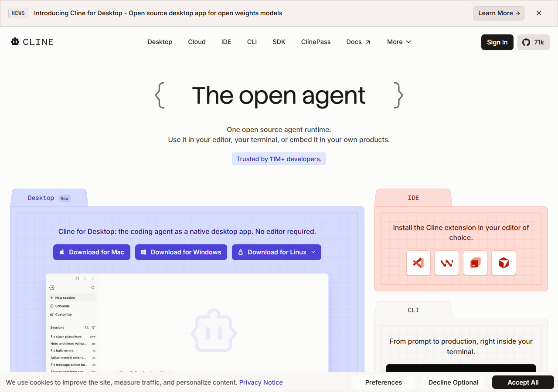Accept All cookies
This screenshot has height=392, width=558.
pos(523,382)
